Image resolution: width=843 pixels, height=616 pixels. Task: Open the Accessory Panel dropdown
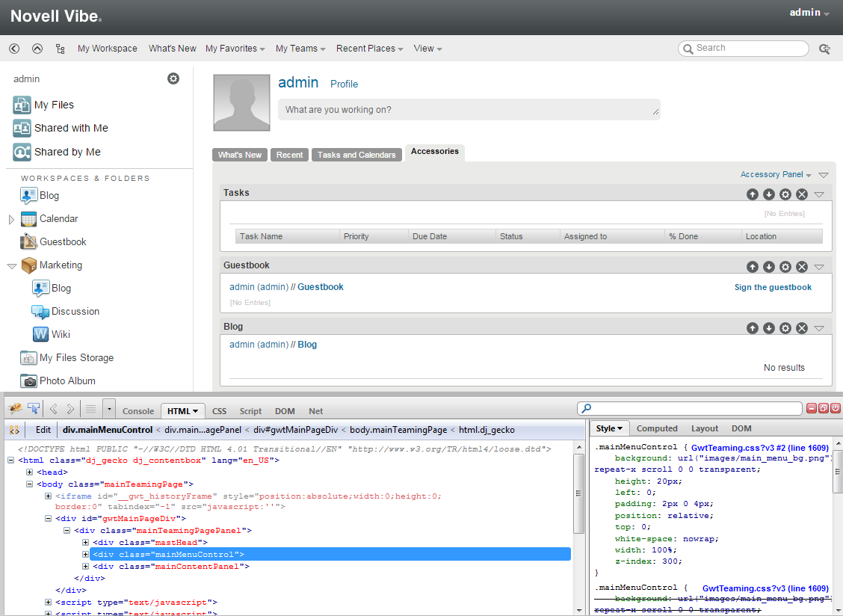tap(776, 174)
